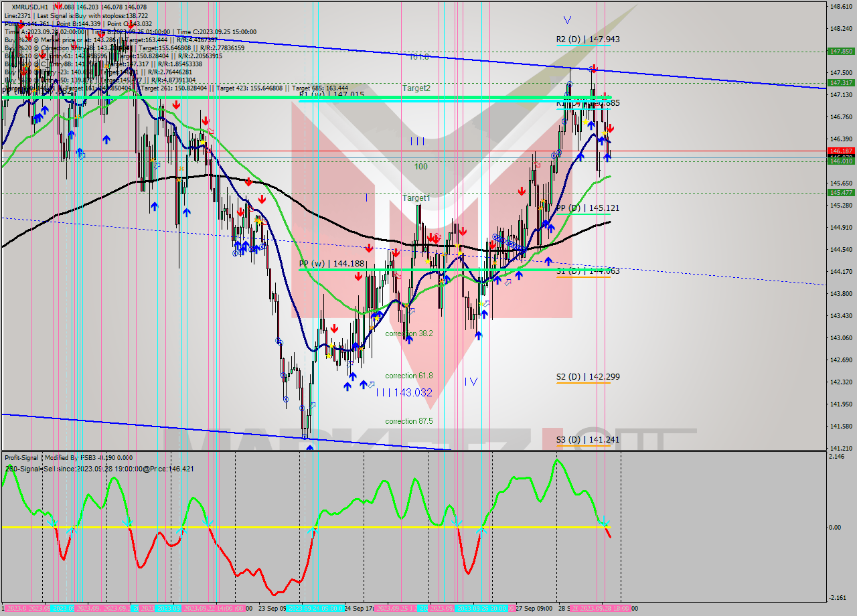
Task: Click the R2 (D) 147.943 pivot label
Action: [x=588, y=40]
